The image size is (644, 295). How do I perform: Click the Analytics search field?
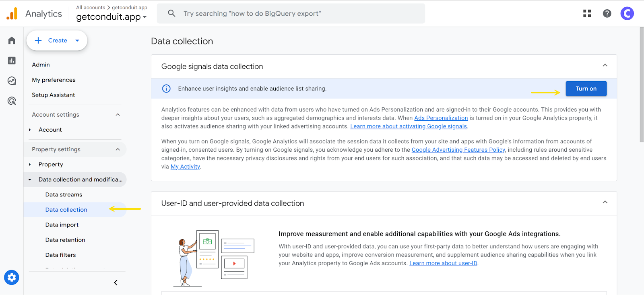click(x=291, y=14)
